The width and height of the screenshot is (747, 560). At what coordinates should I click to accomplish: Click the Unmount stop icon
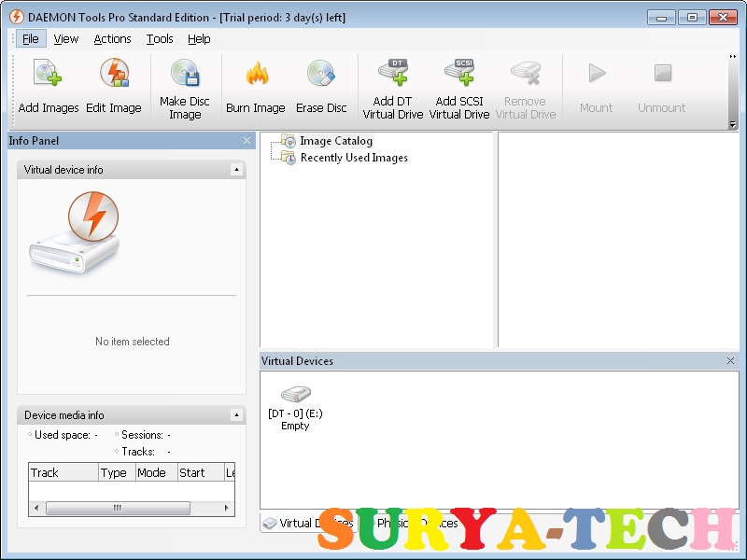[663, 73]
